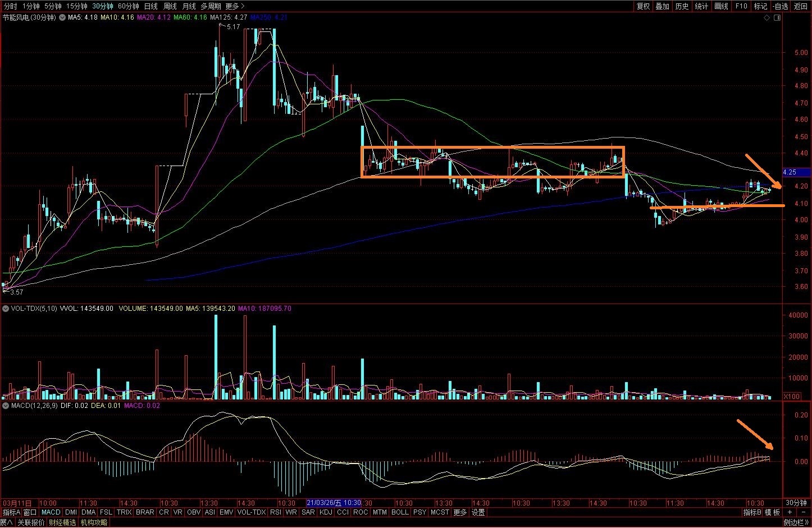Expand the 展∧ panel toggle at bottom-left
The height and width of the screenshot is (528, 812).
click(x=6, y=522)
